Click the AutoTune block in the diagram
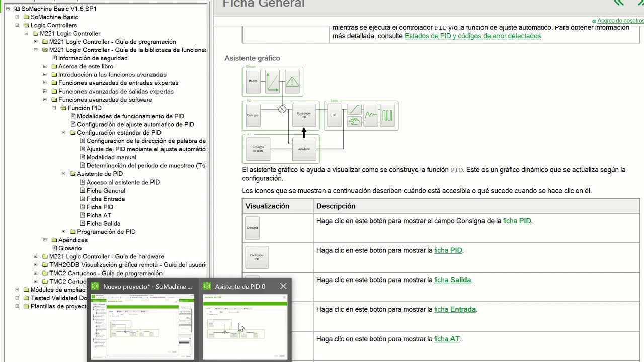This screenshot has height=362, width=644. [304, 149]
